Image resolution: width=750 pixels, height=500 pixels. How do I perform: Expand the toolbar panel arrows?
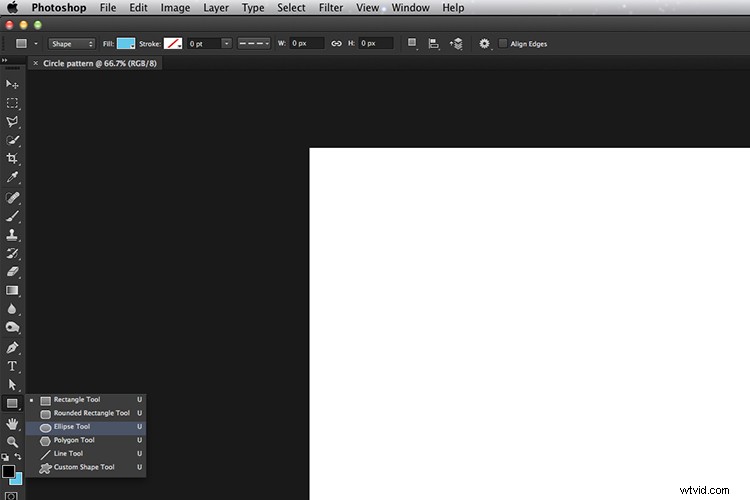tap(5, 60)
